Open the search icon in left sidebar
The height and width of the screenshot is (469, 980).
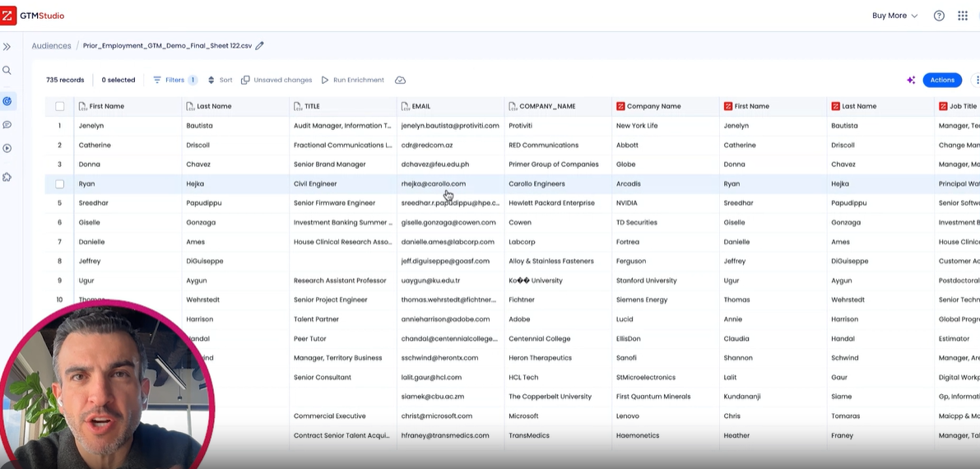pyautogui.click(x=7, y=71)
